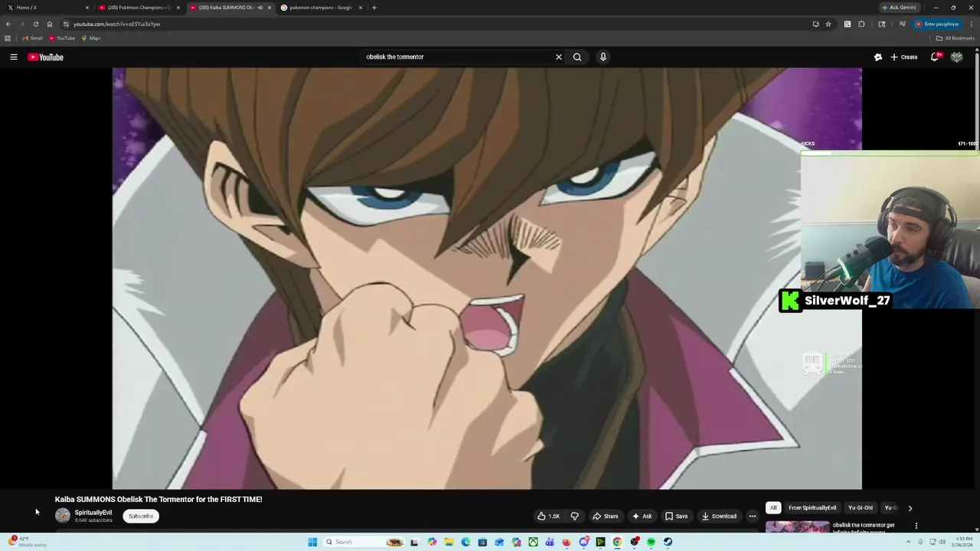Share the video
This screenshot has height=551, width=980.
[605, 516]
